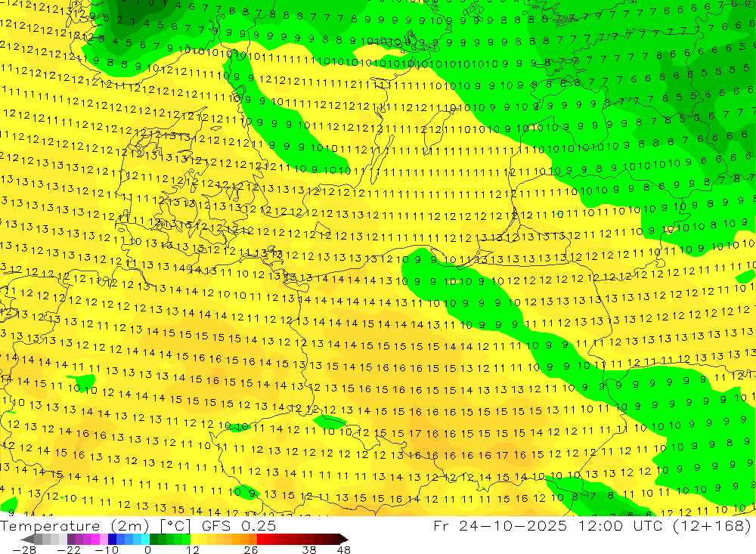756x554 pixels.
Task: Click the '26' legend scale label
Action: point(251,550)
